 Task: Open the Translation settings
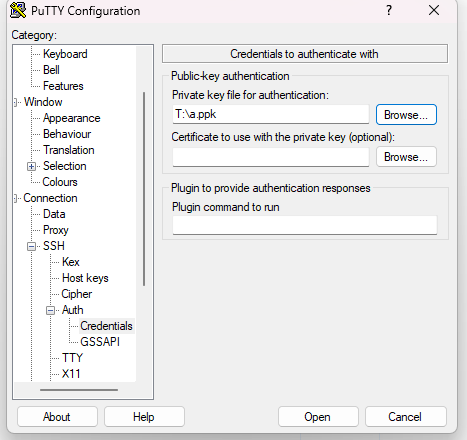pyautogui.click(x=69, y=150)
